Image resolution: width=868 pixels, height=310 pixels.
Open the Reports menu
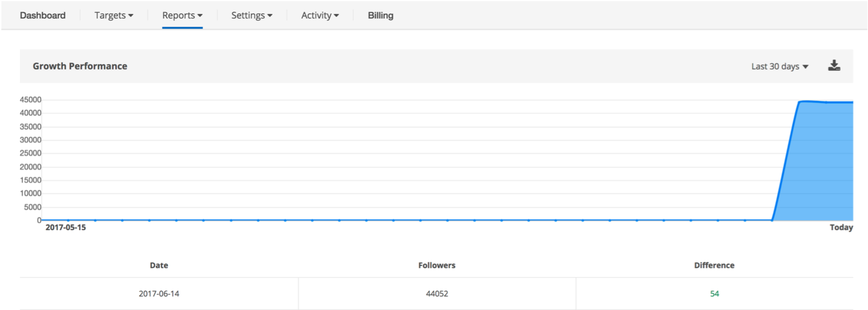[x=182, y=15]
